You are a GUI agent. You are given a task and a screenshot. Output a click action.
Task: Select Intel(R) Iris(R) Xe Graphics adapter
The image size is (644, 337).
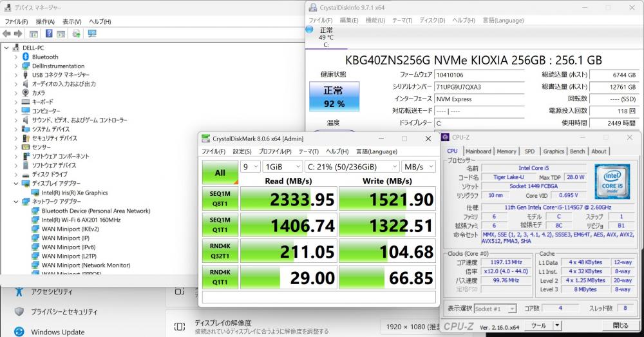[74, 193]
